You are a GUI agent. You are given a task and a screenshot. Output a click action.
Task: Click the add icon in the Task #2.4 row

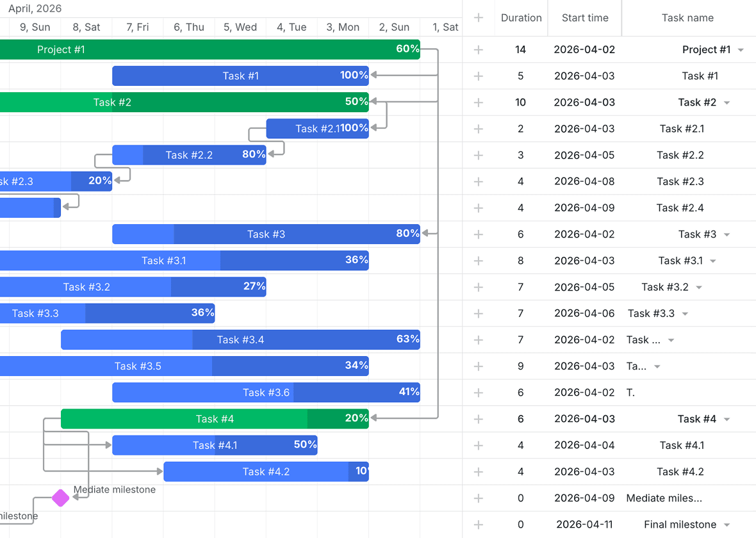coord(479,208)
